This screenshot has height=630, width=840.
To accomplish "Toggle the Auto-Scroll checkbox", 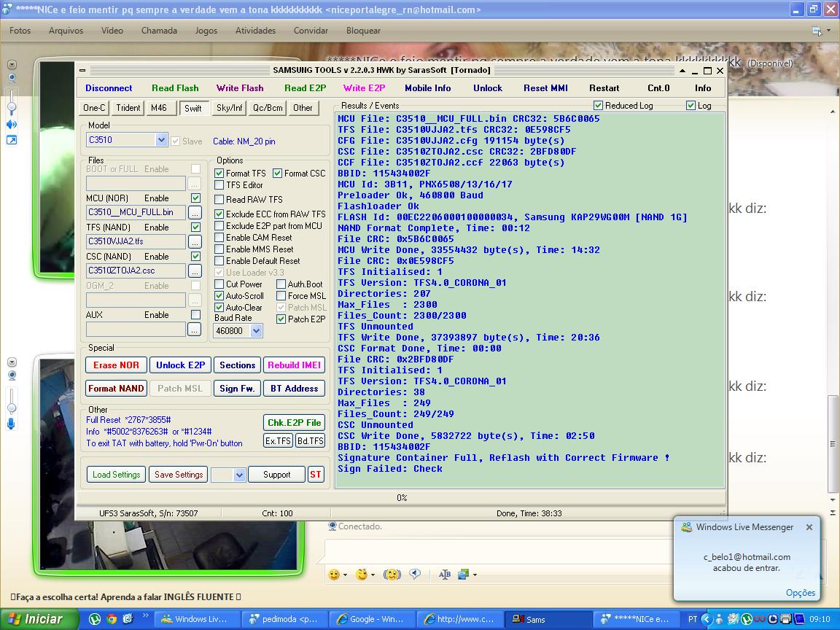I will click(x=219, y=296).
